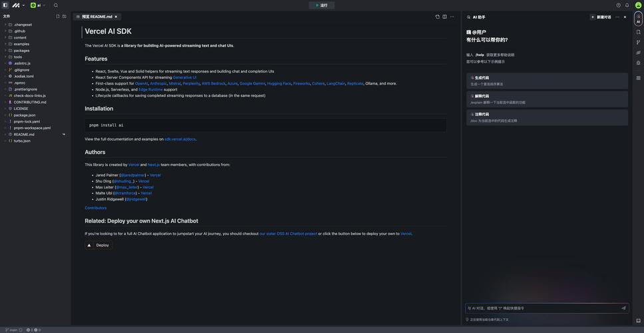644x333 pixels.
Task: Click the Deploy button
Action: coord(98,245)
